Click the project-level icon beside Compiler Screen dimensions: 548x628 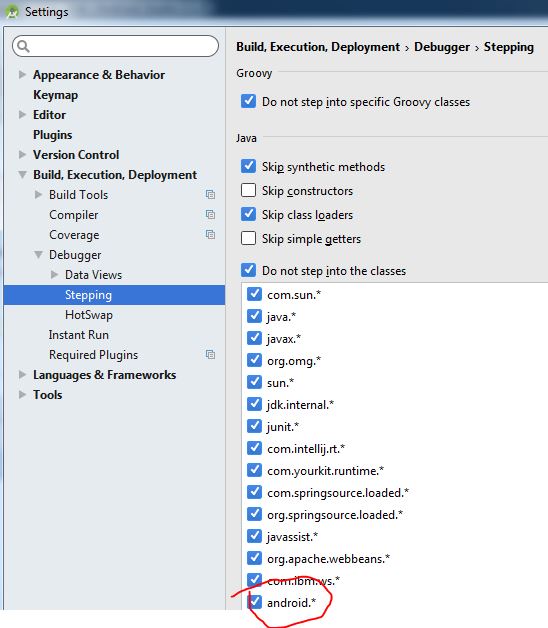coord(210,215)
